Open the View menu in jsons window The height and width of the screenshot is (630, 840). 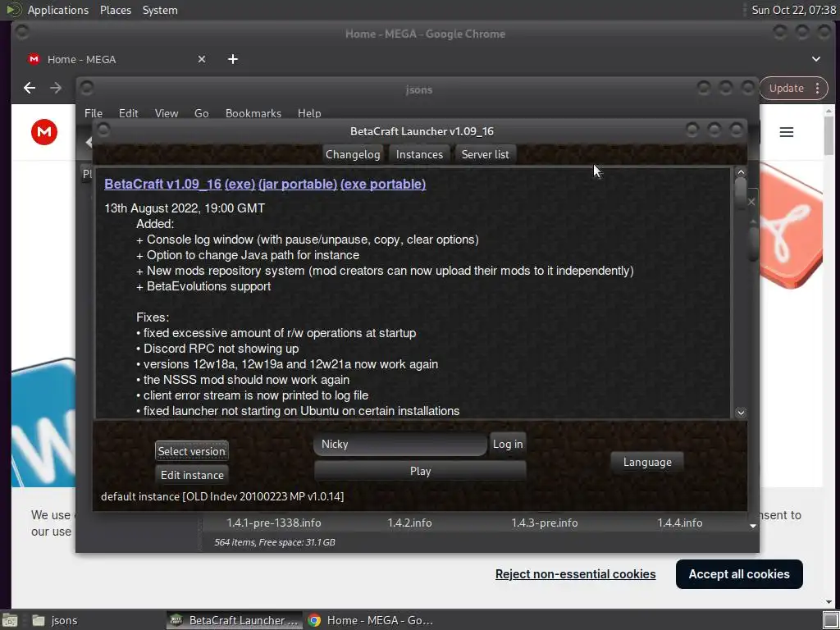166,113
